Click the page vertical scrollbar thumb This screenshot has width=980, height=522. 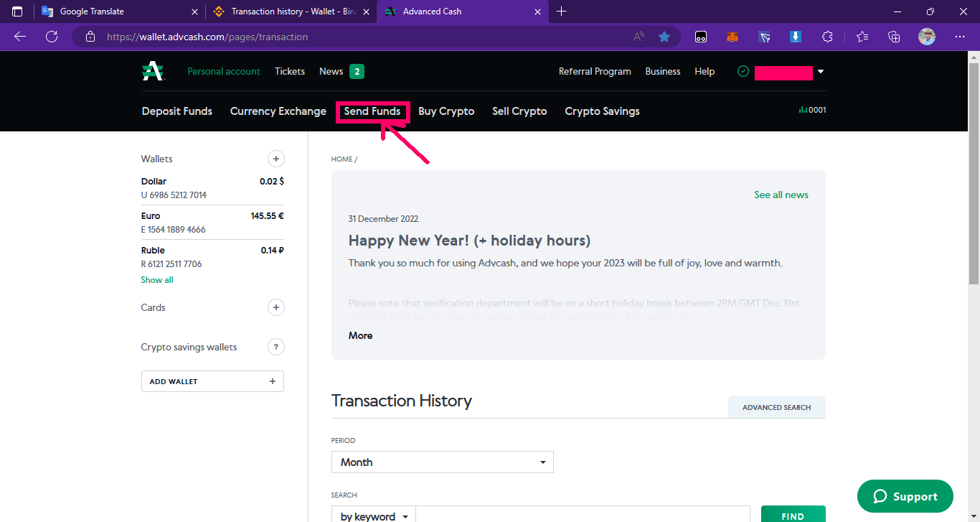974,172
